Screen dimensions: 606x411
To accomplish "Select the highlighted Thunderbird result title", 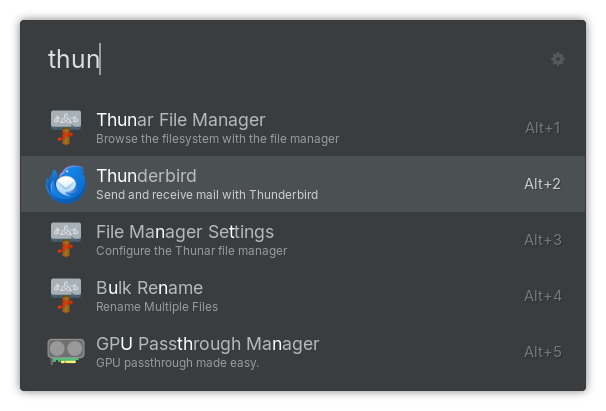I will (146, 176).
